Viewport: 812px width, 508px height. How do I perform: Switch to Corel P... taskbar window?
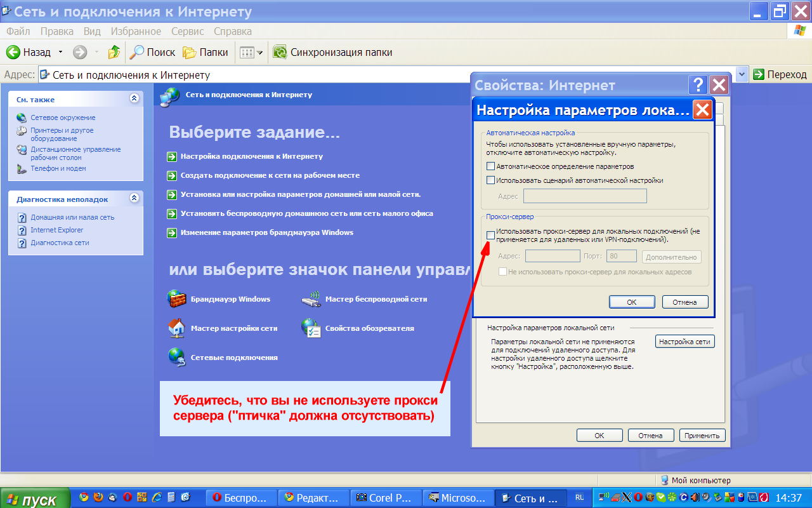coord(386,498)
